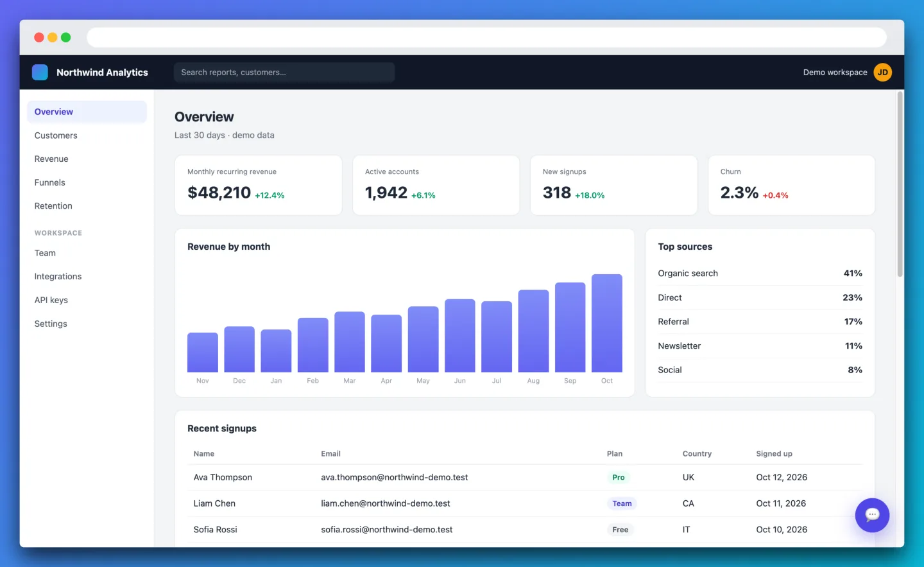Viewport: 924px width, 567px height.
Task: Select the Oct revenue bar
Action: (607, 323)
